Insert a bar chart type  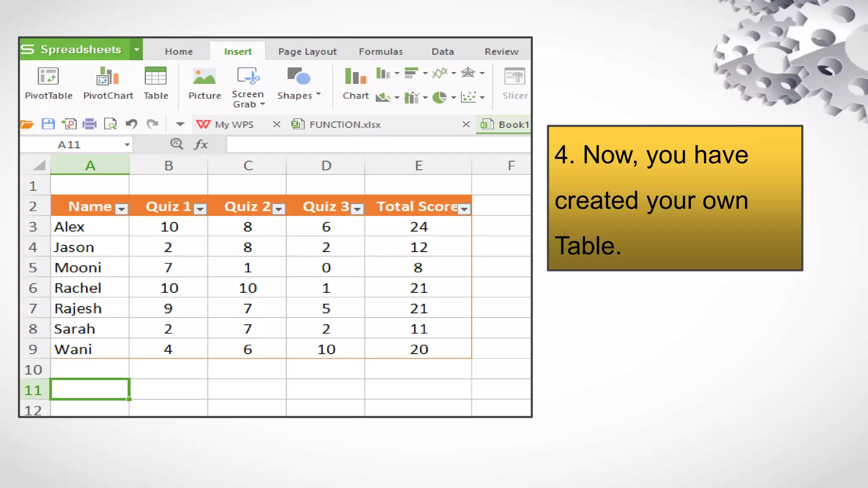tap(412, 74)
